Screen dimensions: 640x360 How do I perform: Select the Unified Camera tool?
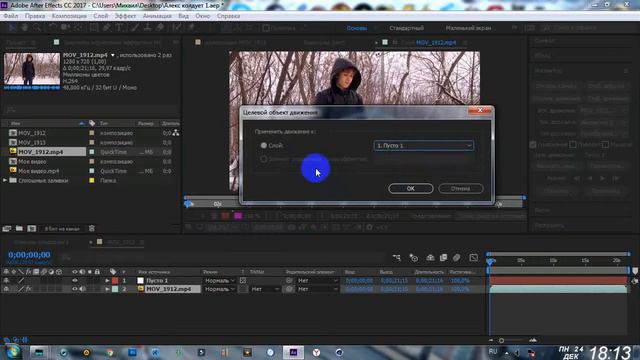65,27
